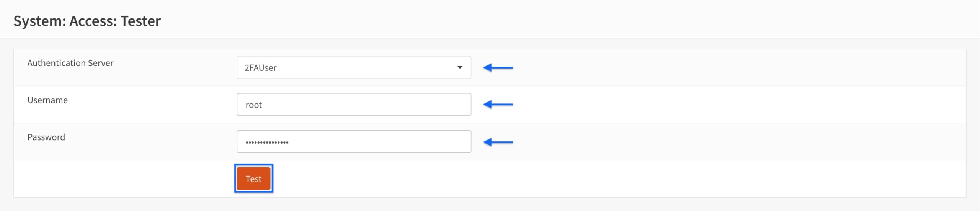The image size is (980, 211).
Task: Open the Authentication Server dropdown caret
Action: pos(460,67)
